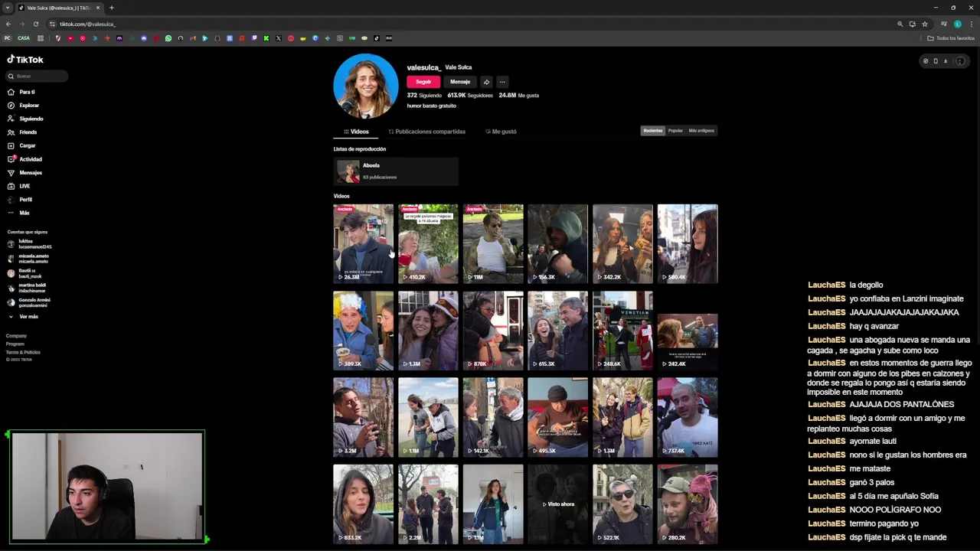Viewport: 980px width, 551px height.
Task: Open the Terms & Policies footer link
Action: [23, 352]
